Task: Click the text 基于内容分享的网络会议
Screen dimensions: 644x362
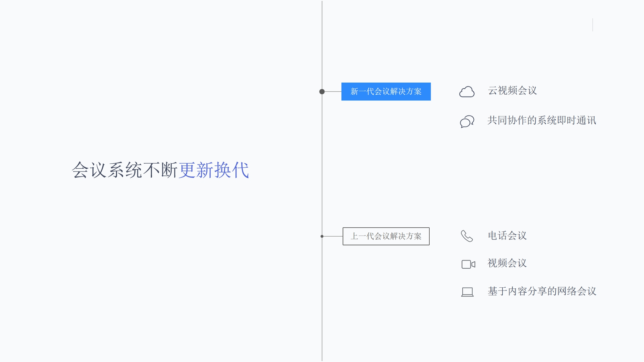Action: (542, 291)
